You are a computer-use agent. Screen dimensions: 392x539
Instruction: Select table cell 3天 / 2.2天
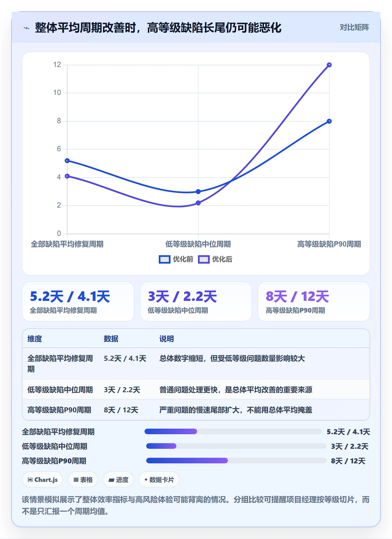(x=122, y=390)
